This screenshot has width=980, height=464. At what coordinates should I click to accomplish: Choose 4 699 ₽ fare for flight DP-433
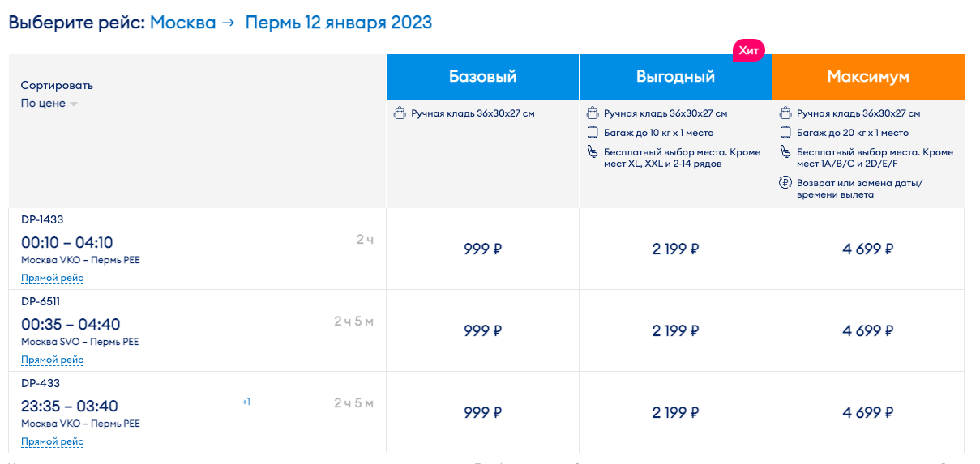click(x=868, y=412)
